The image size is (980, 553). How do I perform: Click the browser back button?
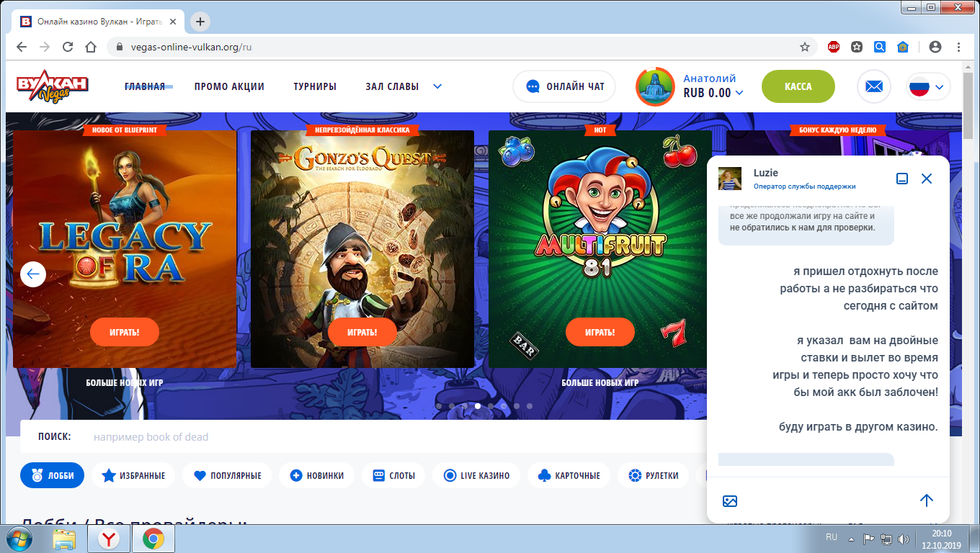pyautogui.click(x=22, y=47)
